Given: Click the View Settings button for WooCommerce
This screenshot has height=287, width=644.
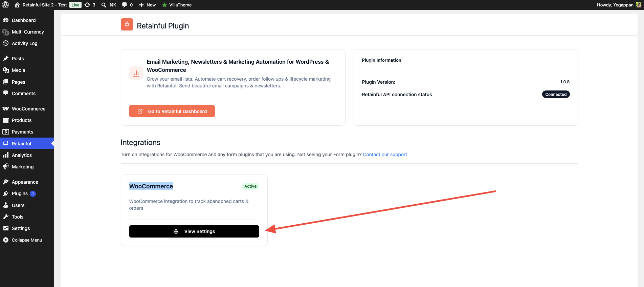Looking at the screenshot, I should coord(194,231).
